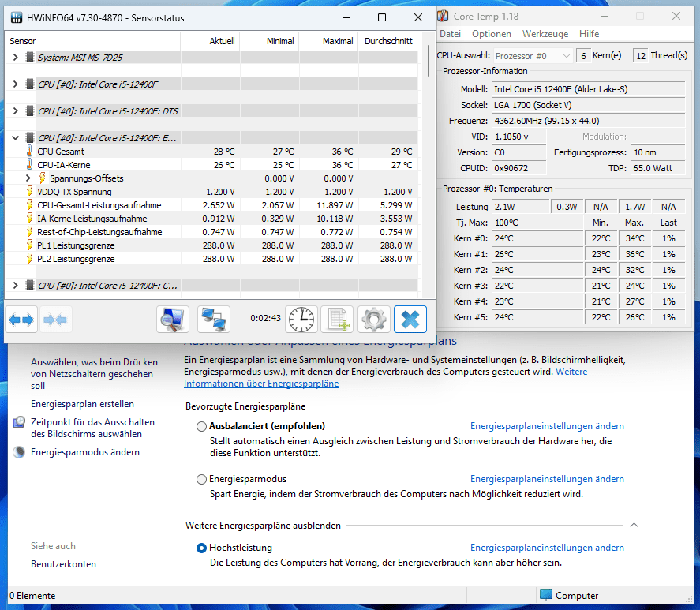Image resolution: width=700 pixels, height=610 pixels.
Task: Click the Sockel field showing LGA 1700 (Socket V)
Action: (589, 105)
